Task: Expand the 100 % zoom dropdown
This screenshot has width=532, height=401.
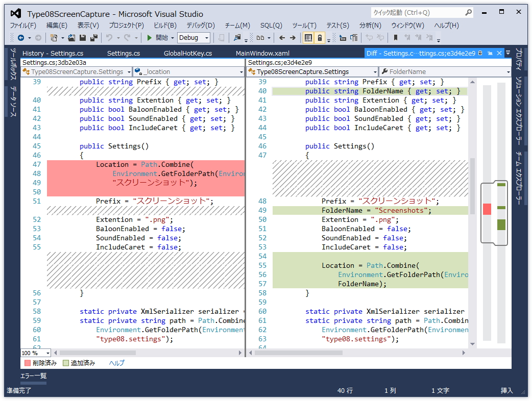Action: (48, 353)
